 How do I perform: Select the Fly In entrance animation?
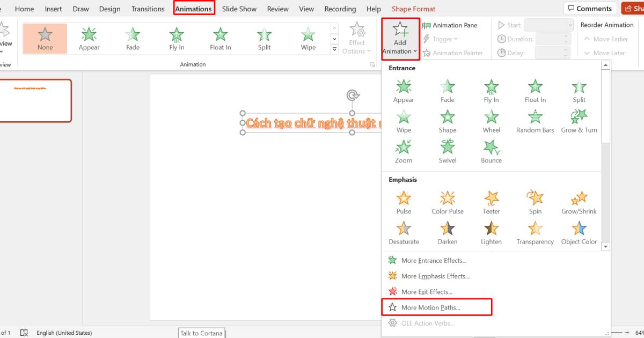tap(491, 89)
